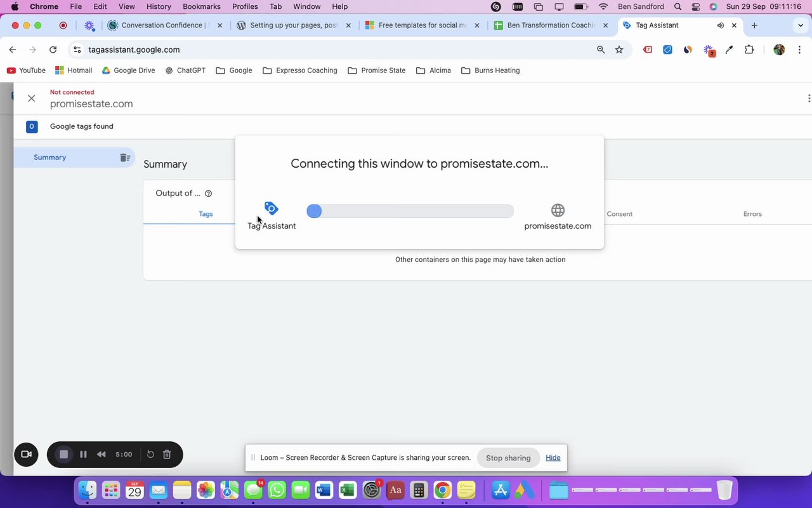812x508 pixels.
Task: Click the Loom camera bubble button
Action: pos(27,454)
